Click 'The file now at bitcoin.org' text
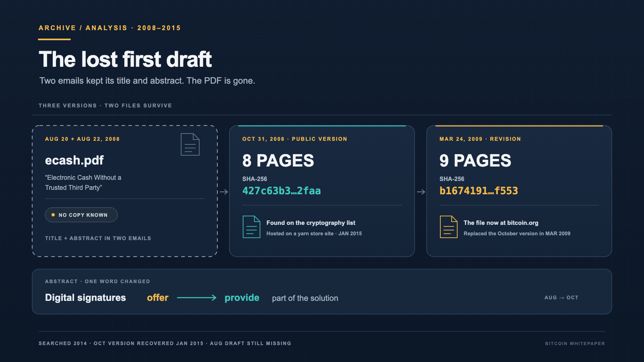The height and width of the screenshot is (362, 644). point(501,223)
